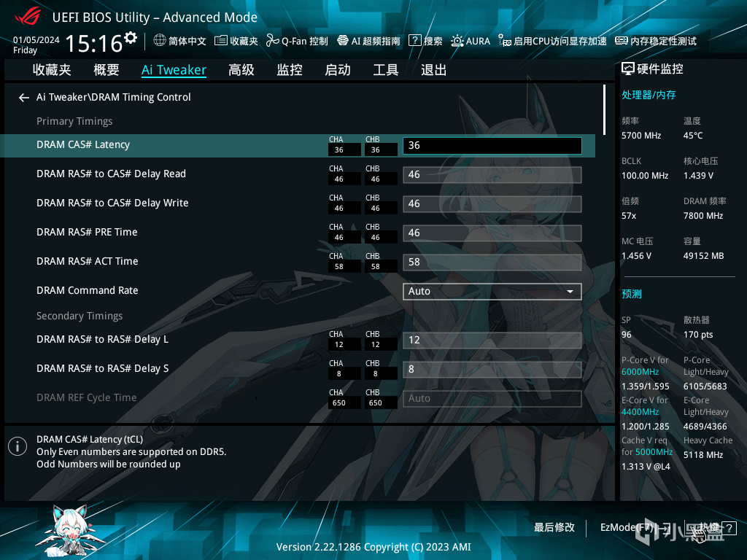The width and height of the screenshot is (747, 560).
Task: Click 最后修改 at the bottom
Action: (x=554, y=528)
